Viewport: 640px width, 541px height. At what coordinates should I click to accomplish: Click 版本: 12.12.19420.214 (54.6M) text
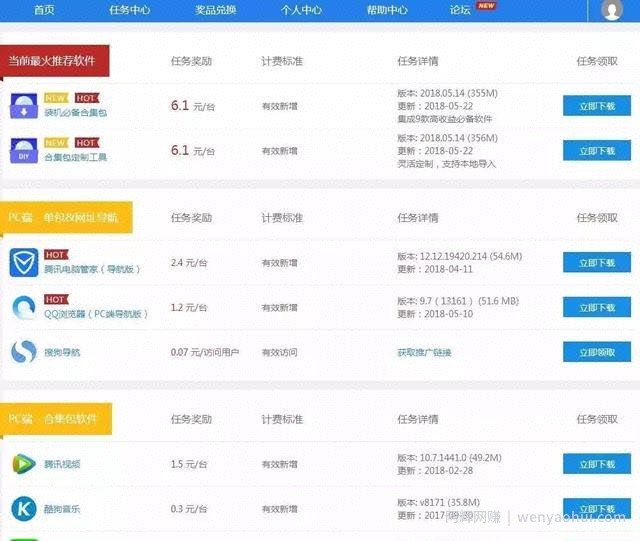pyautogui.click(x=460, y=256)
